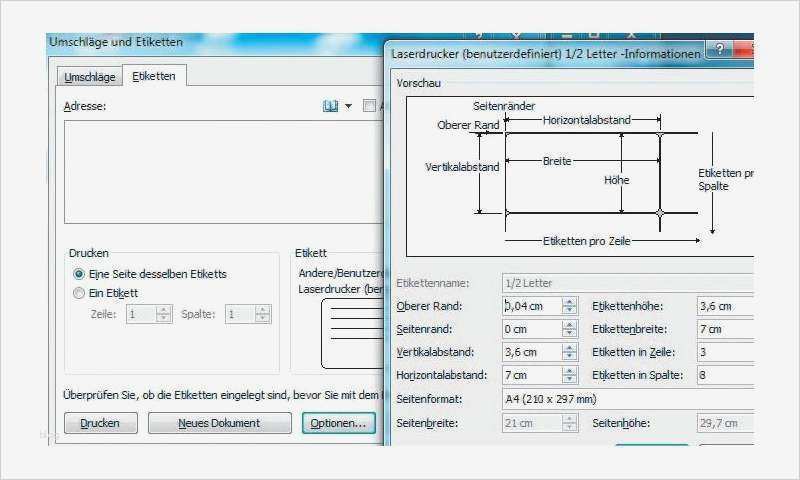Click the Etiketten in Spalte field
The width and height of the screenshot is (800, 480).
tap(726, 375)
